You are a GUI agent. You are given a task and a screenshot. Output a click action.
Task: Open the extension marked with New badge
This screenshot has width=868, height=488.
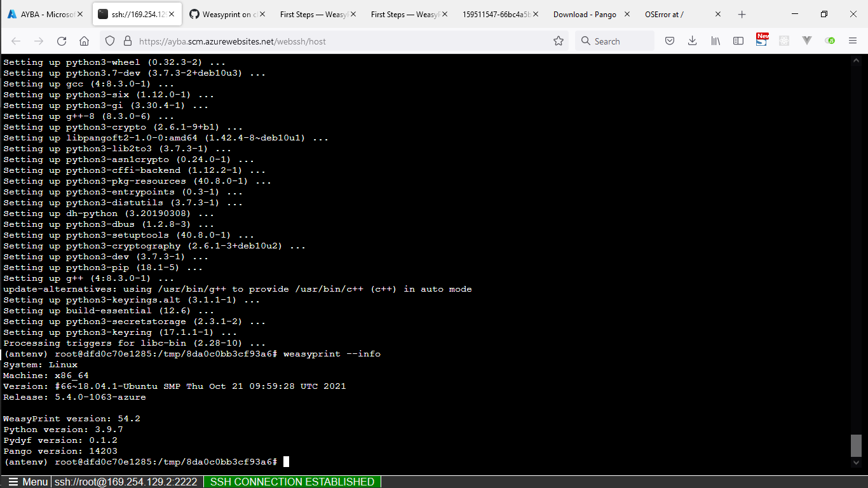(x=763, y=41)
